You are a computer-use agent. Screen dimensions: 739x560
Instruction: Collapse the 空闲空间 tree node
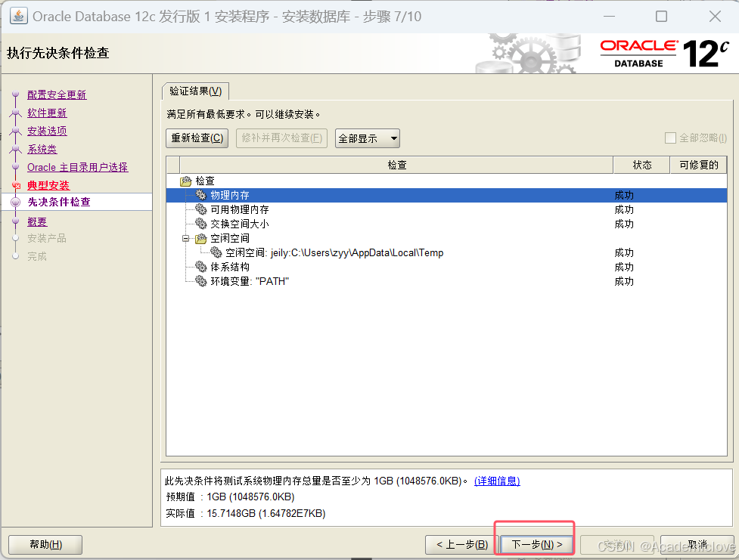click(185, 238)
